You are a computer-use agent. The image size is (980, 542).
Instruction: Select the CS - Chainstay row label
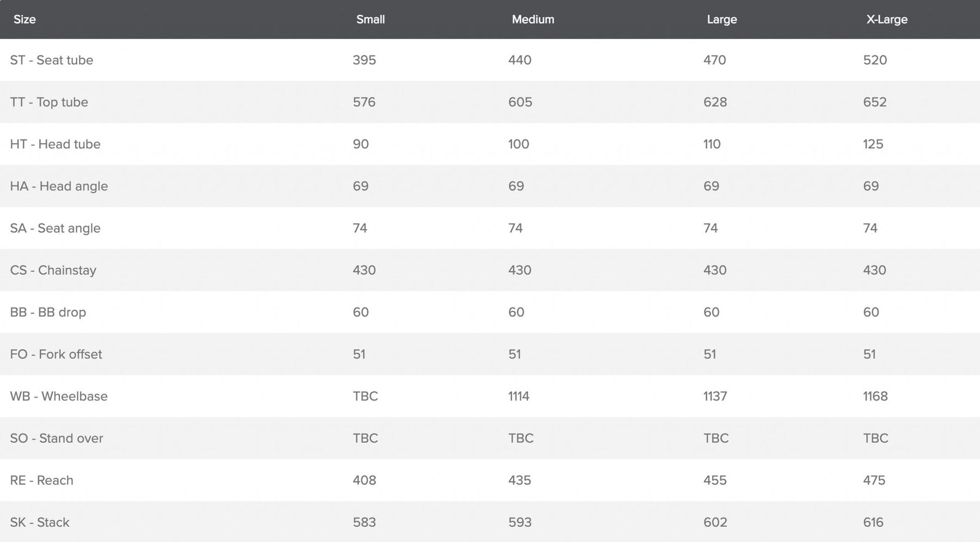pyautogui.click(x=53, y=270)
